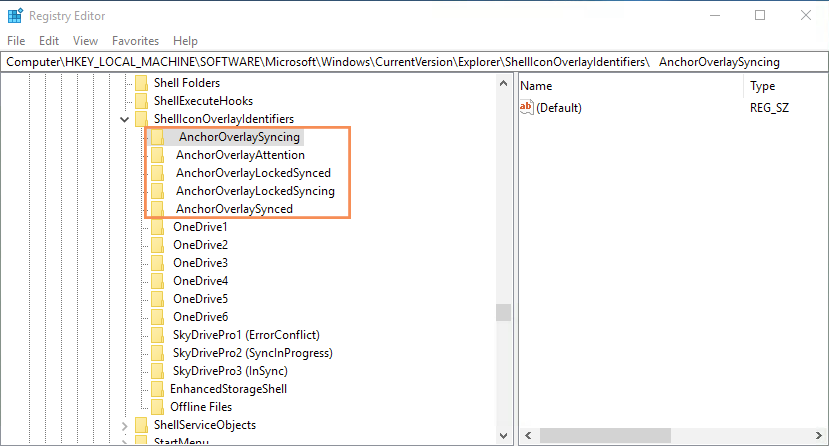Open the Help menu
Screen dimensions: 829x446
185,41
